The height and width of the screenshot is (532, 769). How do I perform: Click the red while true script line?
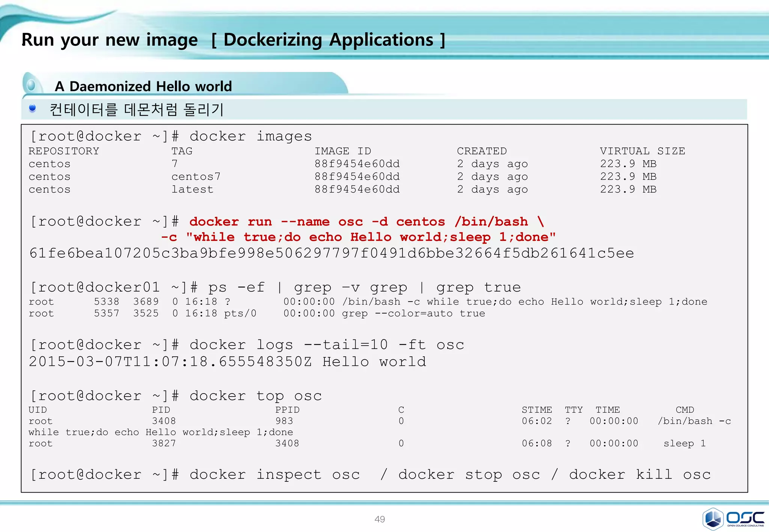point(358,237)
